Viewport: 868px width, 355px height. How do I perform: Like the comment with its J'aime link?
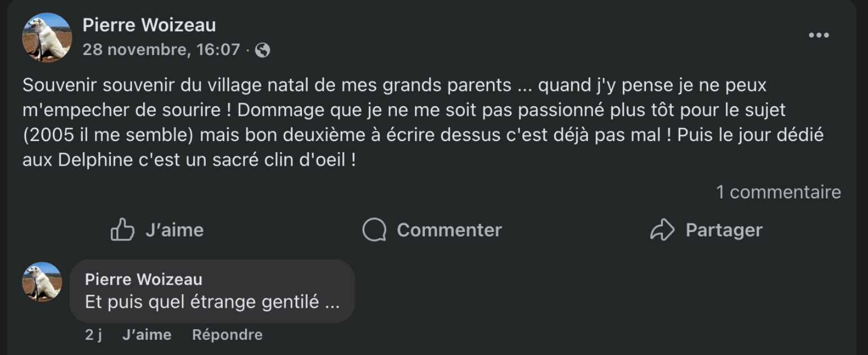[147, 335]
